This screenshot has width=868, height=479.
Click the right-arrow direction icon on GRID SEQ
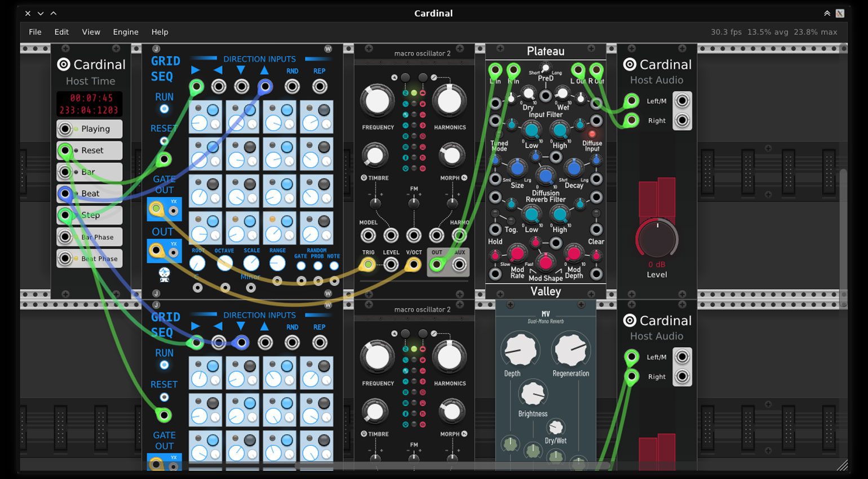[196, 69]
